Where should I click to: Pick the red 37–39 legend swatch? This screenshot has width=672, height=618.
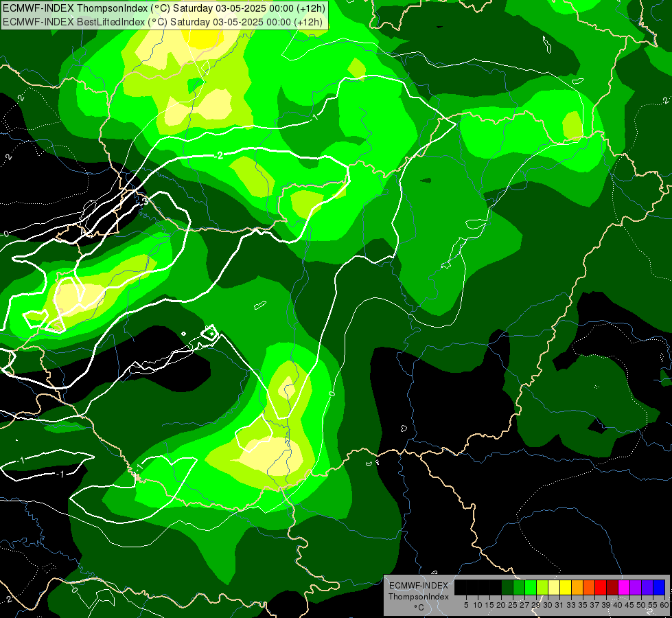[x=601, y=587]
